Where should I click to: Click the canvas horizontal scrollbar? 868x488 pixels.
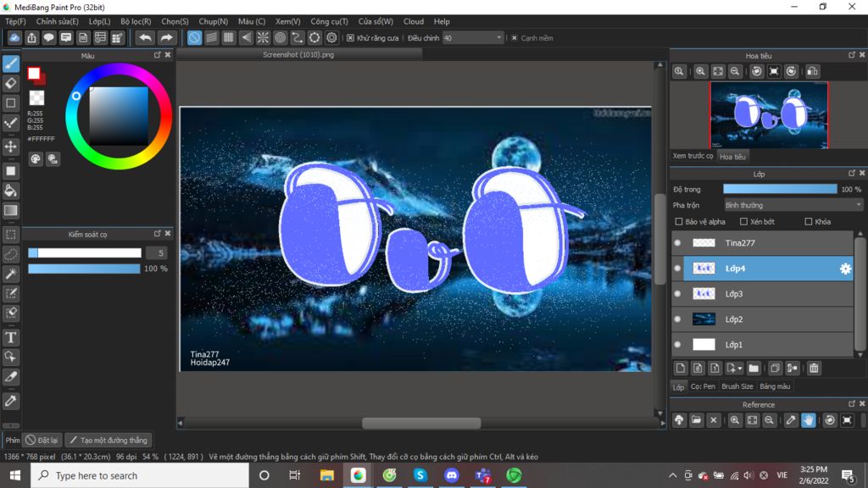421,424
